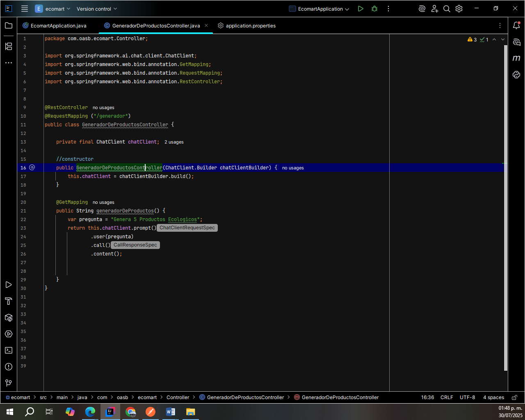Show the 3 warnings inspection indicator
The height and width of the screenshot is (420, 525).
pyautogui.click(x=472, y=40)
